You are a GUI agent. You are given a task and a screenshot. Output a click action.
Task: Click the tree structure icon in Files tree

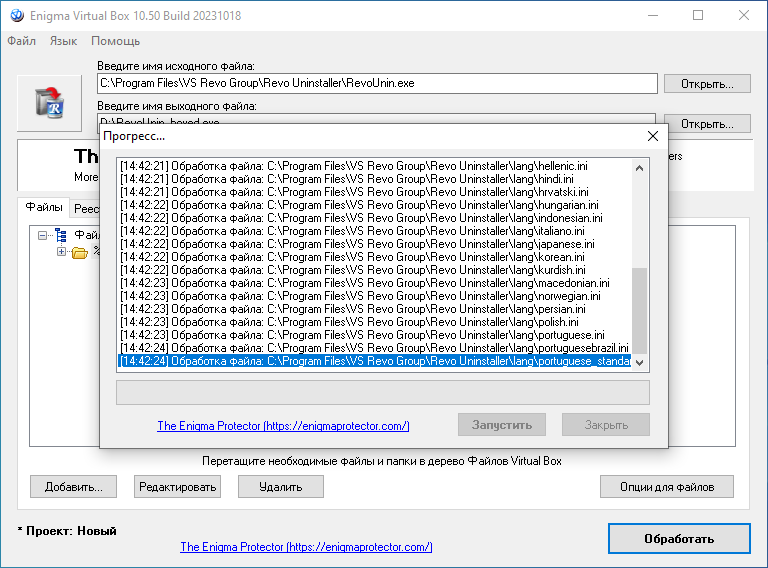[x=61, y=236]
